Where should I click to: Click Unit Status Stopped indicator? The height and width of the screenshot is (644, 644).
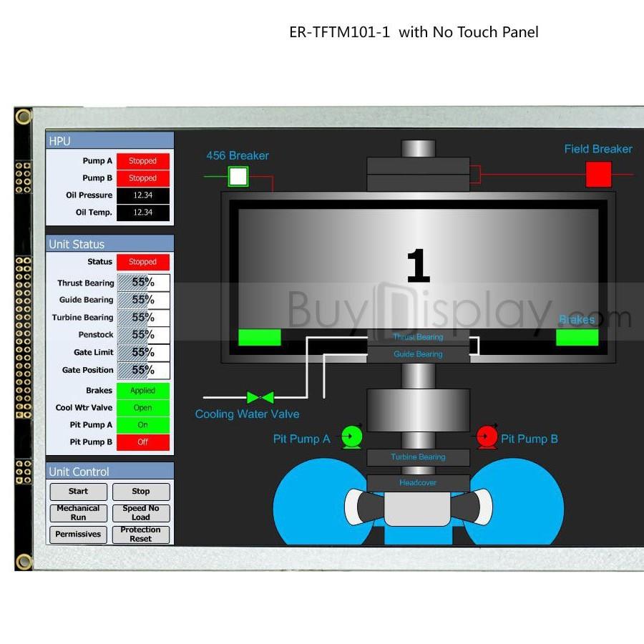143,262
